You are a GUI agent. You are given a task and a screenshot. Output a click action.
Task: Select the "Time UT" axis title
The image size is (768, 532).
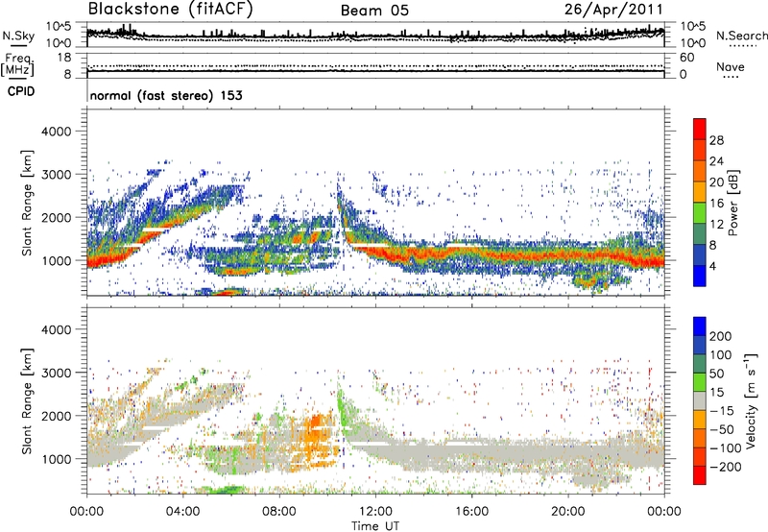tap(375, 526)
